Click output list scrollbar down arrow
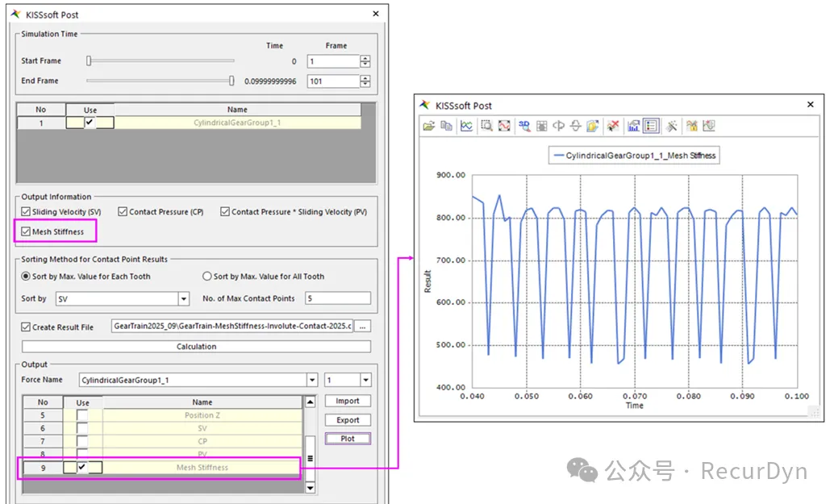 tap(310, 488)
